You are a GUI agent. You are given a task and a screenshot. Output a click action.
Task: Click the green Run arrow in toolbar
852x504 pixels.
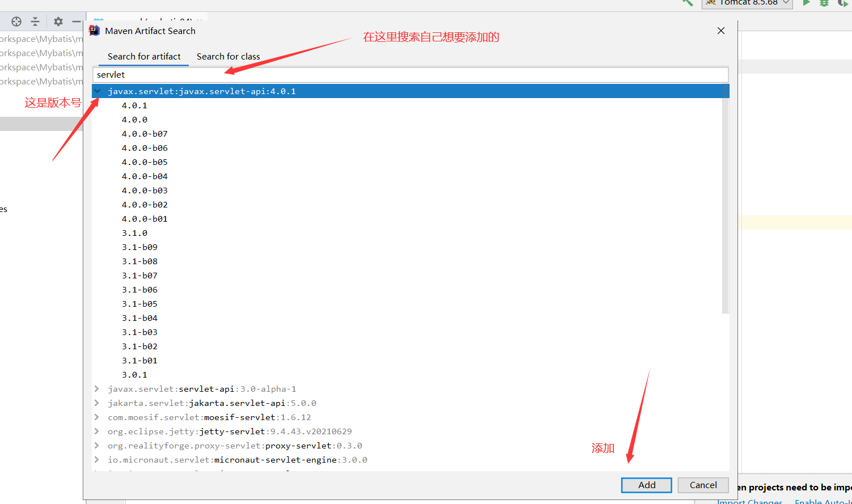click(x=806, y=3)
